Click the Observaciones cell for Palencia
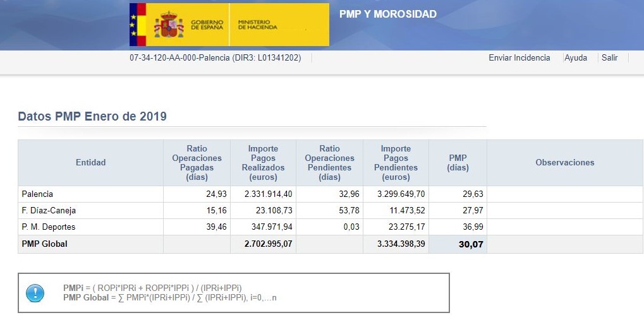 click(x=564, y=194)
